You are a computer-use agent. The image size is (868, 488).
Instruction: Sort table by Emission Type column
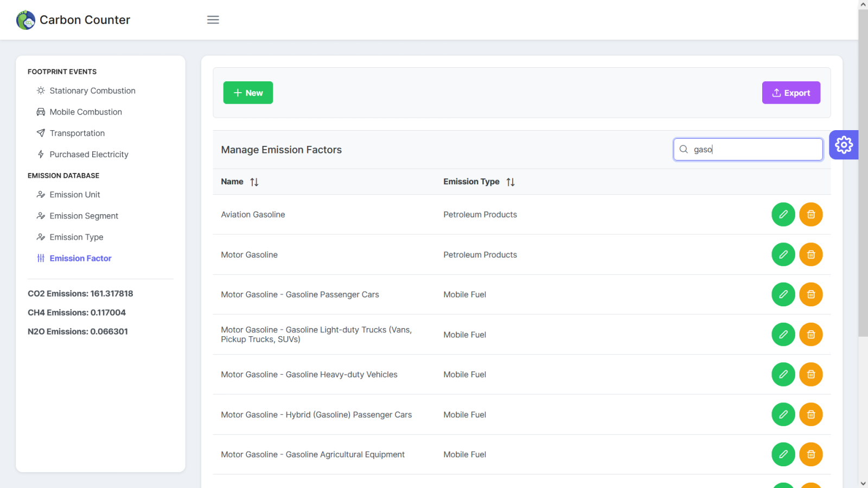[x=510, y=182]
